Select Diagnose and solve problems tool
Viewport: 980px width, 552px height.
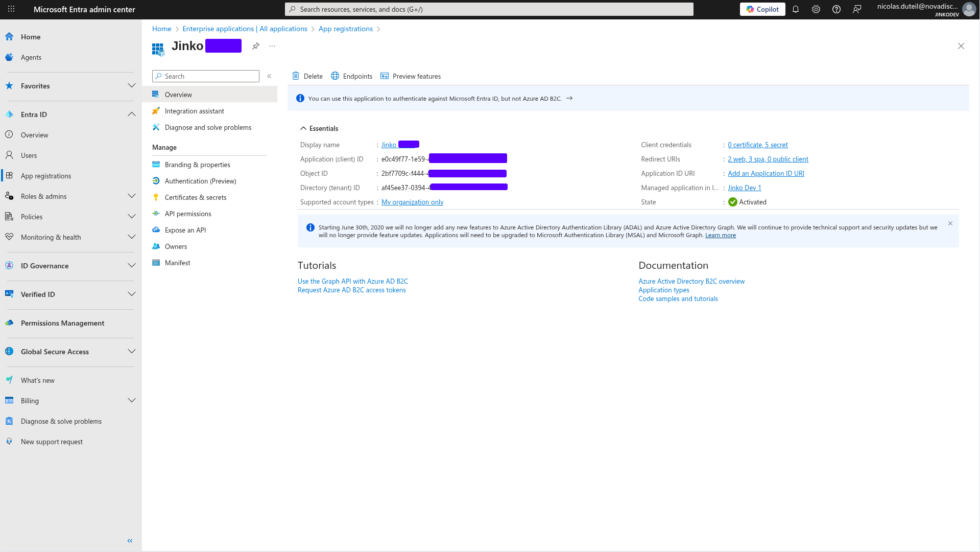point(207,127)
